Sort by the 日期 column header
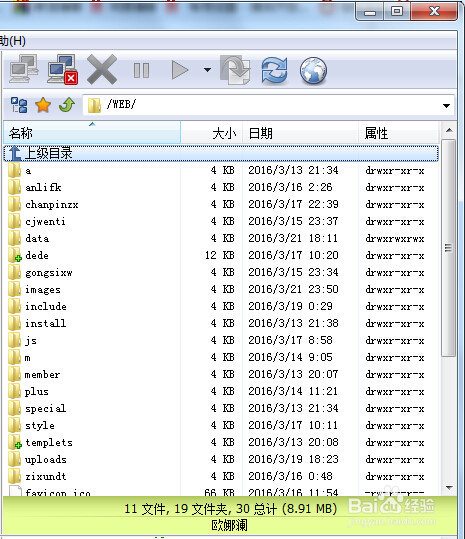Viewport: 465px width, 539px height. 300,133
